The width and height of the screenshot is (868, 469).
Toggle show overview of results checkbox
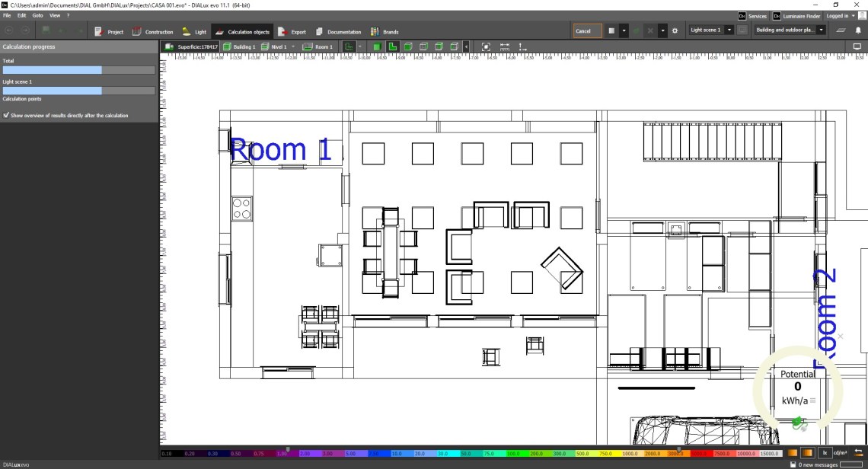6,116
